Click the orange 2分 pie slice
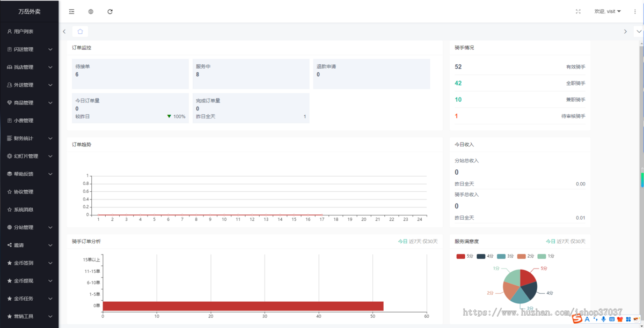The height and width of the screenshot is (328, 644). pos(510,290)
